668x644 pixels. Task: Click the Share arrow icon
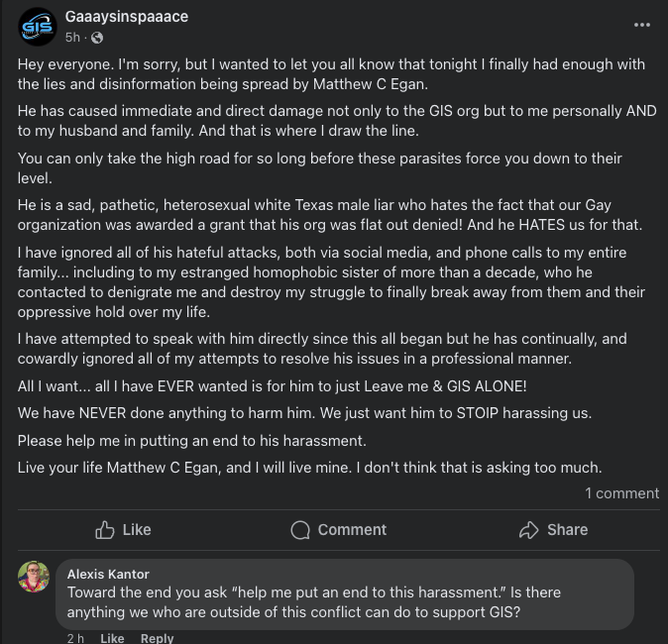(x=529, y=530)
